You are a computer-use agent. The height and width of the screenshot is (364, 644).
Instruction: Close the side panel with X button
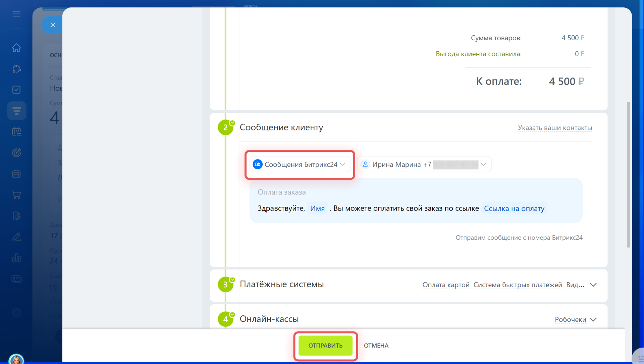click(x=53, y=25)
